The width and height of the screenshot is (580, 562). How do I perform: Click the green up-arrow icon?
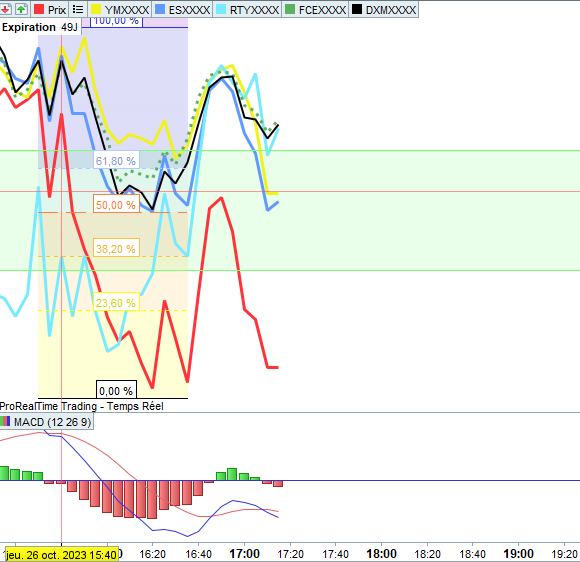pos(21,9)
